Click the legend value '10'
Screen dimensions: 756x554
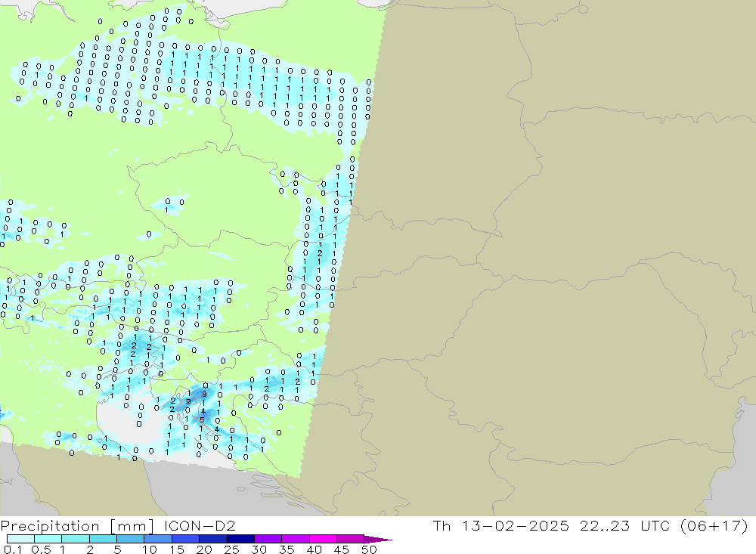tap(150, 549)
